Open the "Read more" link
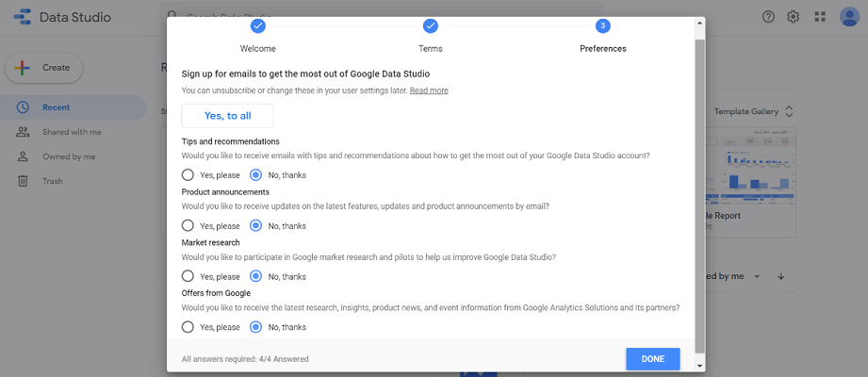The width and height of the screenshot is (868, 377). pos(429,90)
